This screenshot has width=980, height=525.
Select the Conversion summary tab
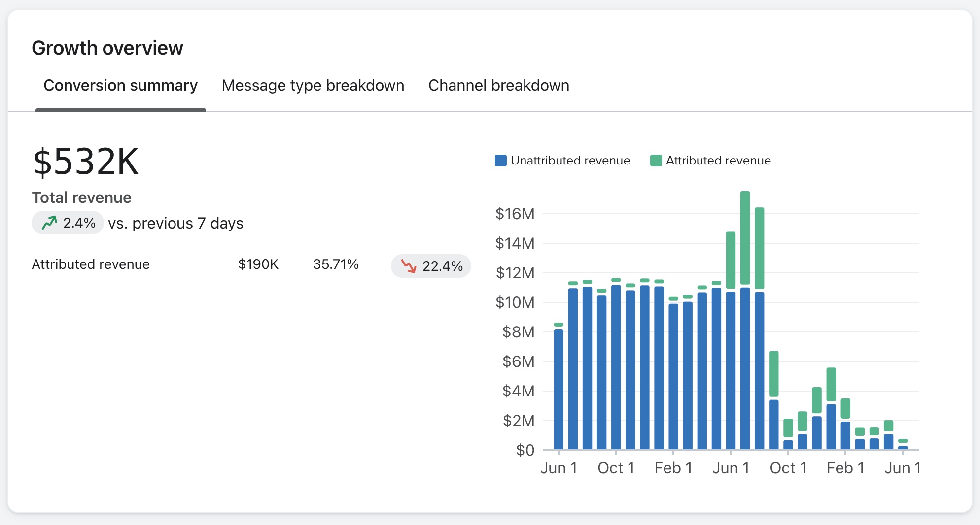[x=120, y=86]
